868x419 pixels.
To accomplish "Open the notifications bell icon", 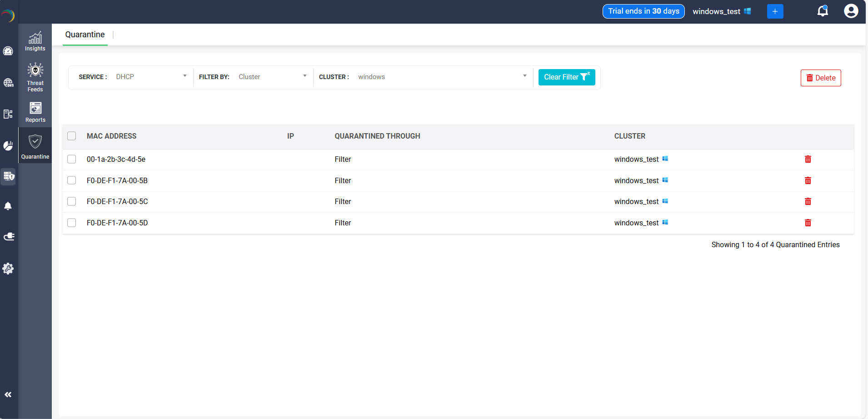I will pos(823,11).
